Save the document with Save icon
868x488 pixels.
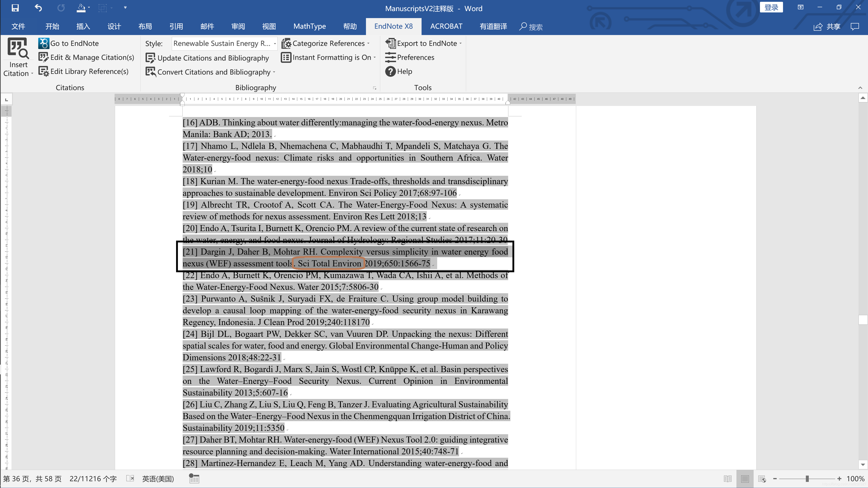tap(15, 8)
